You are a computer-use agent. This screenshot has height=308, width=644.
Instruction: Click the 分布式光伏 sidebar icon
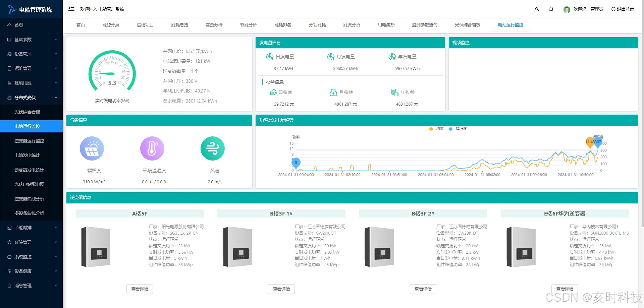tap(9, 98)
